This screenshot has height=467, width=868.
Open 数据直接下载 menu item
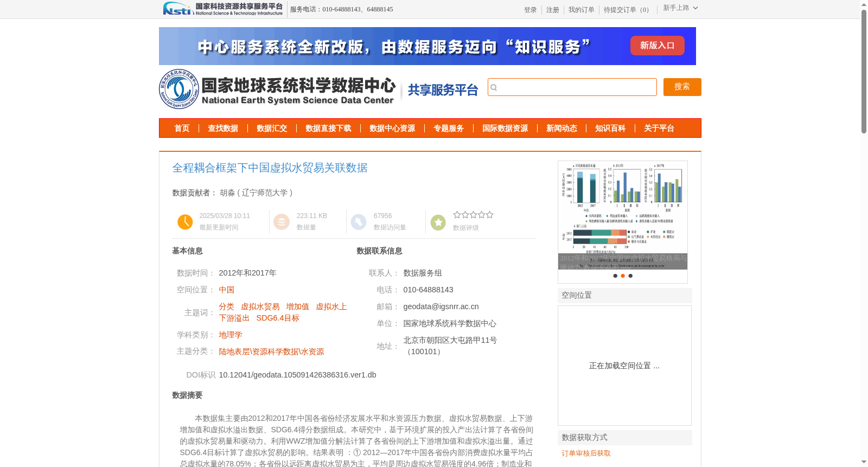click(x=328, y=129)
